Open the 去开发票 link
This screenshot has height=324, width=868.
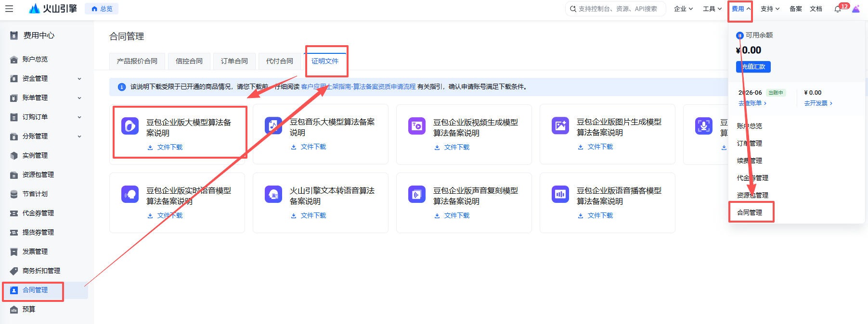[x=818, y=103]
